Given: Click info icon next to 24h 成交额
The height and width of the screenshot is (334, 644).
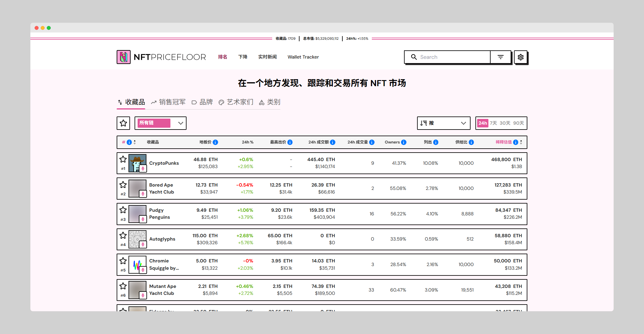Looking at the screenshot, I should tap(333, 142).
